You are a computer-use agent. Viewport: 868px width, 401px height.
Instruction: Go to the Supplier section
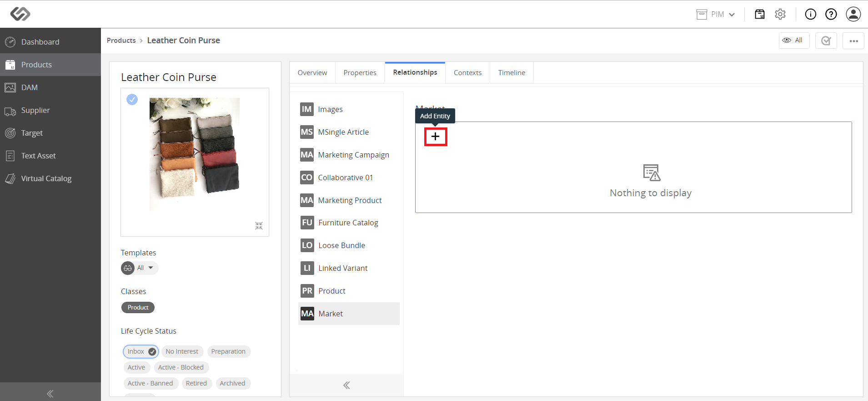tap(50, 110)
